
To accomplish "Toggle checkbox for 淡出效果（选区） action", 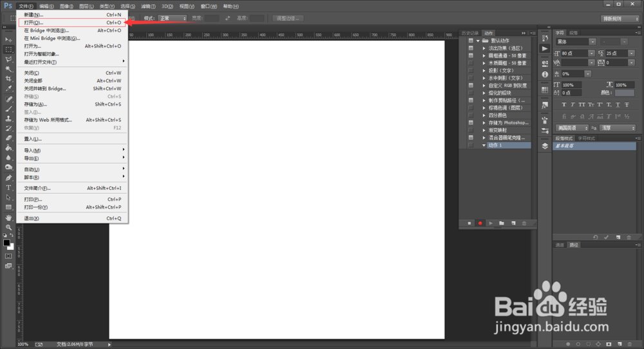I will (471, 48).
